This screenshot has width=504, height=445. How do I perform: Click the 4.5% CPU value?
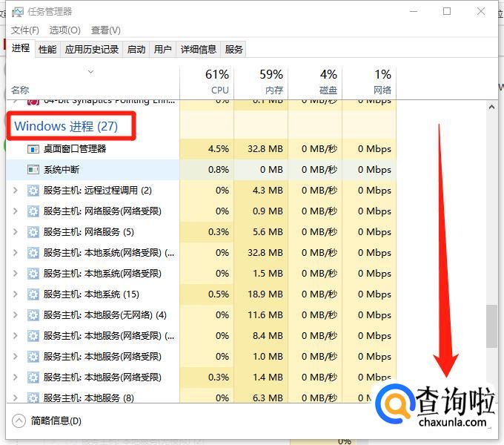[x=218, y=149]
